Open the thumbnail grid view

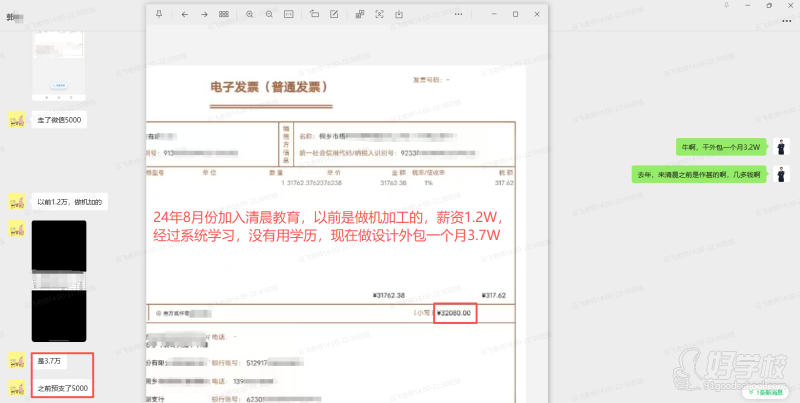pyautogui.click(x=224, y=14)
